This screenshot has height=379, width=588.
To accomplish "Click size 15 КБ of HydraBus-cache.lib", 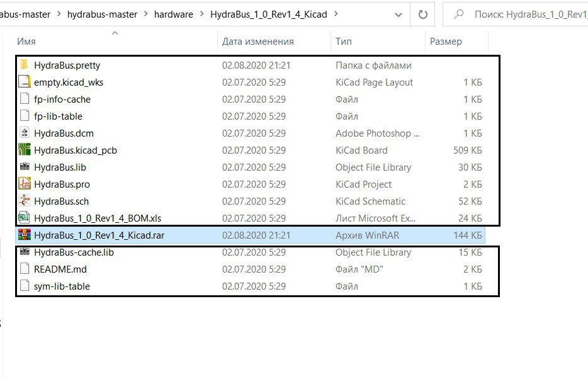I will 470,252.
